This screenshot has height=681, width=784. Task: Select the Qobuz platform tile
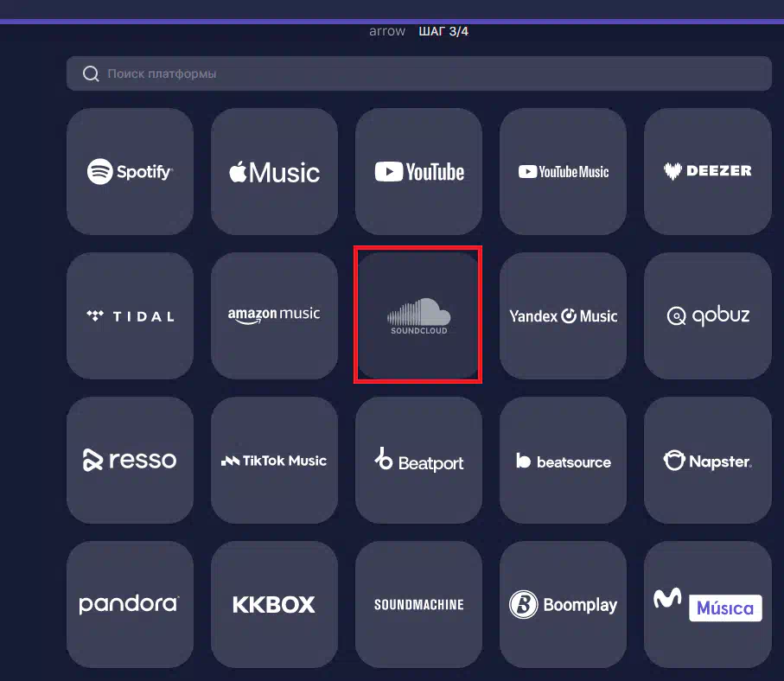point(707,316)
